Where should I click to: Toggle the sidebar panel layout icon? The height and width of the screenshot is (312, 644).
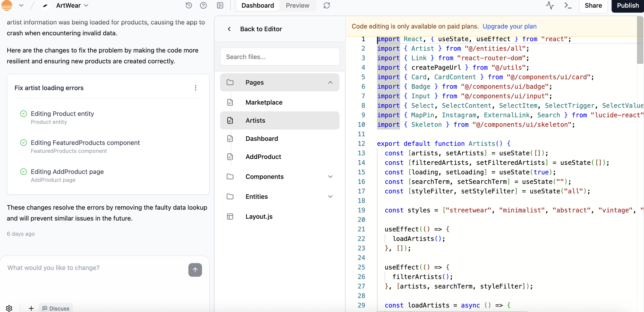click(x=220, y=5)
